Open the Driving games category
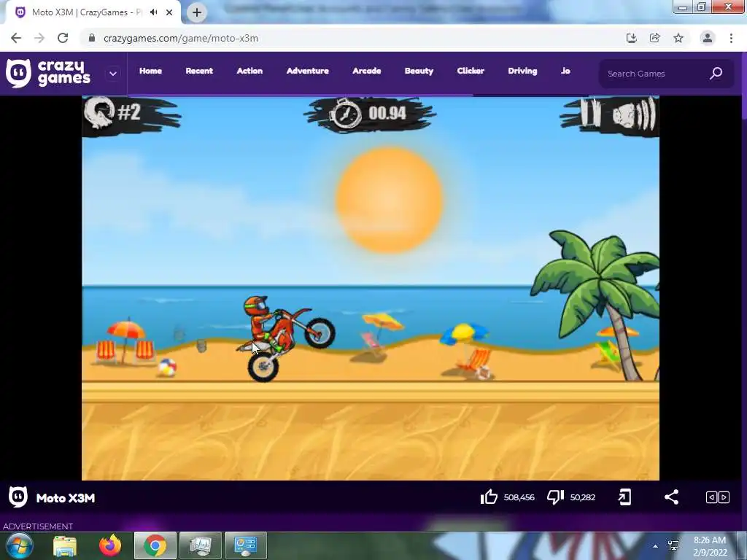Screen dimensions: 747x560 pos(522,71)
